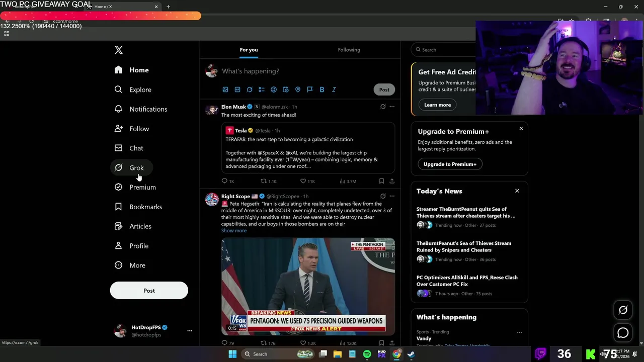Screen dimensions: 644x362
Task: Toggle italic formatting in composer
Action: (334, 89)
